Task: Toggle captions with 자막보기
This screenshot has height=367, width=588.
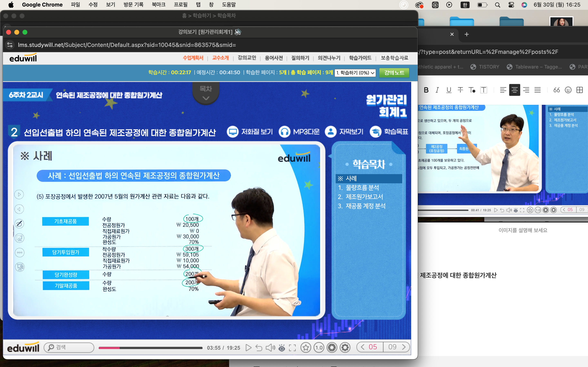Action: point(331,132)
